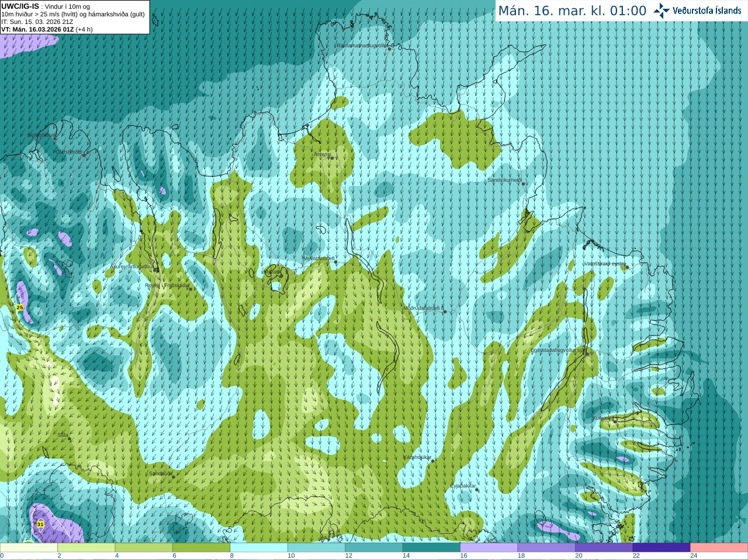The image size is (748, 560).
Task: Select the 4–6 m/s green swatch
Action: 144,548
